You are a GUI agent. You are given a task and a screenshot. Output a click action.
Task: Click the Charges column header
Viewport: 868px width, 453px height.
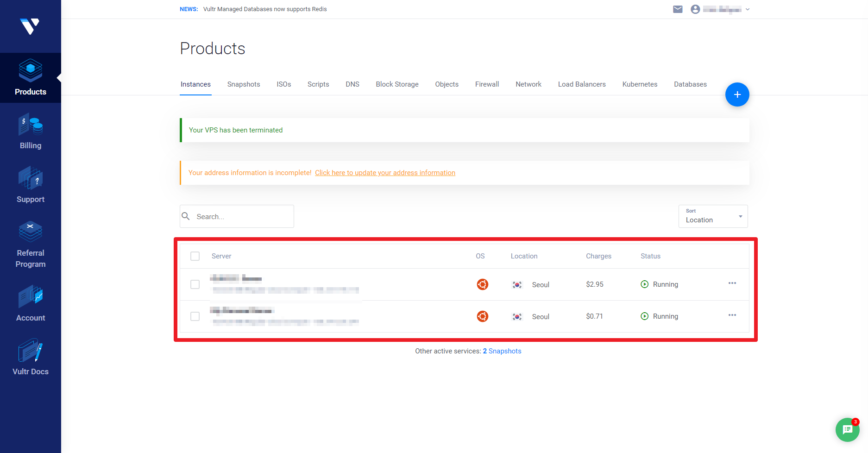pyautogui.click(x=598, y=256)
